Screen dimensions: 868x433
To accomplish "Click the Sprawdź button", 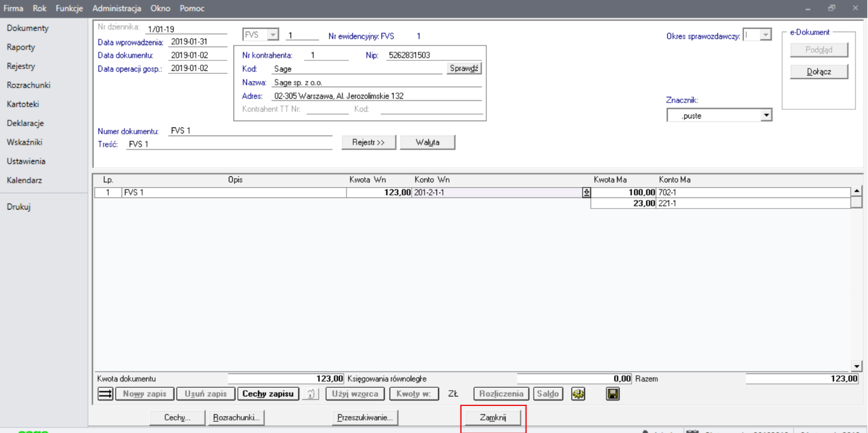I will click(464, 68).
